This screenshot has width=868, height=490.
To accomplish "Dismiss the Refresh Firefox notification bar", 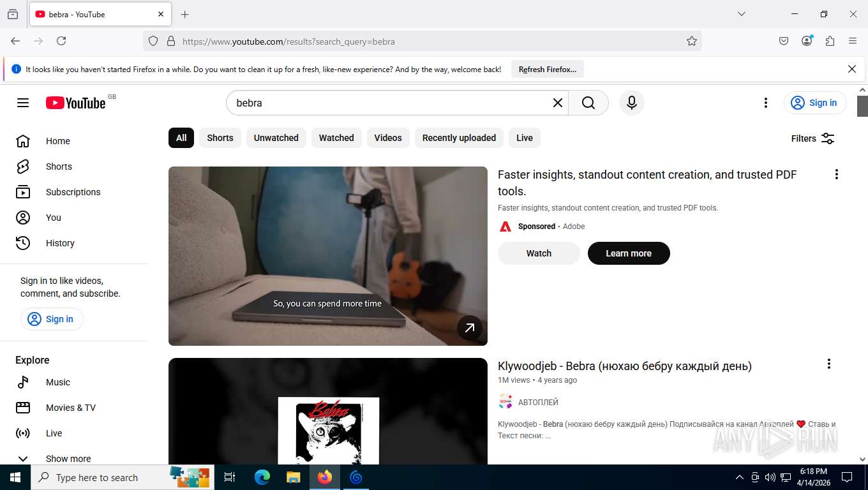I will 851,69.
